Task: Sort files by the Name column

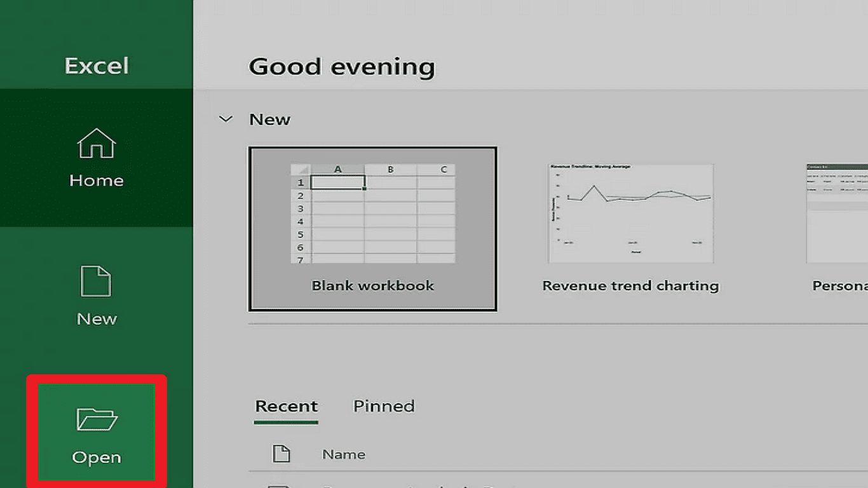Action: pyautogui.click(x=344, y=454)
